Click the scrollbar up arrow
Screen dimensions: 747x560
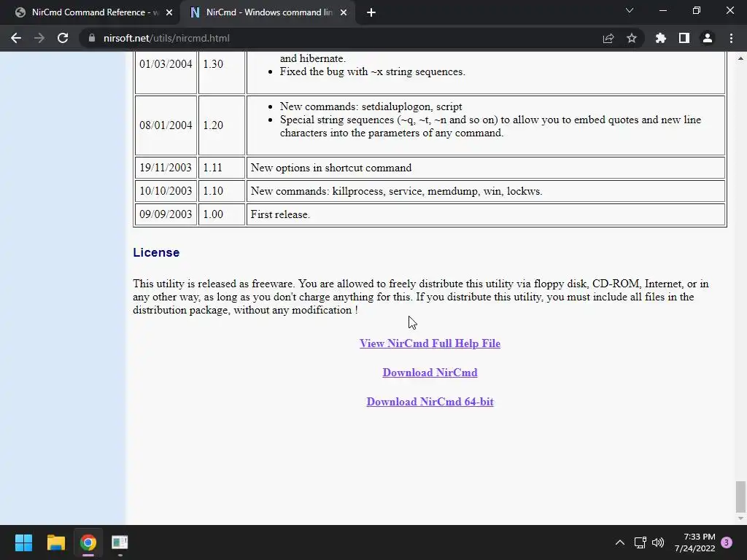coord(740,58)
